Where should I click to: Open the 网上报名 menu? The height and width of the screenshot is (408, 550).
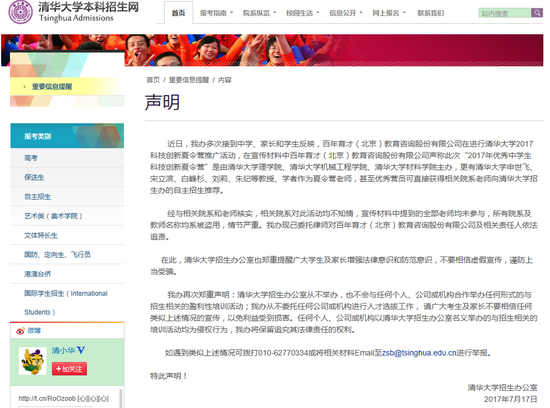point(385,13)
